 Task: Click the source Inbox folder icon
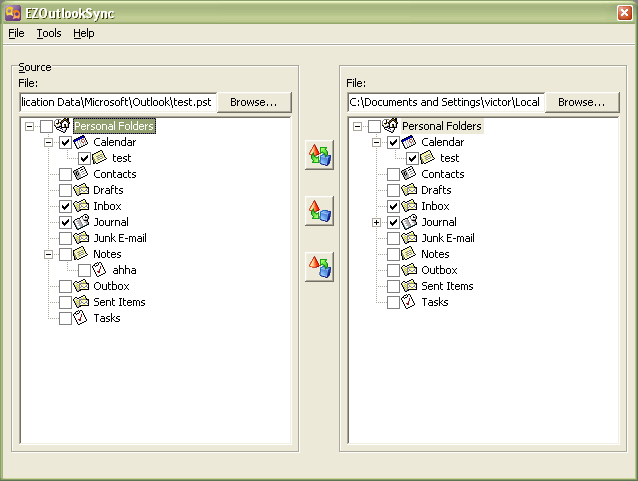[81, 206]
